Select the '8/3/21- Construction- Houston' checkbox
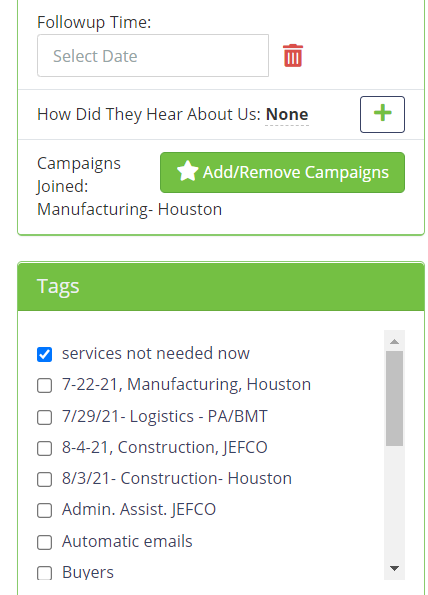Viewport: 428px width, 595px height. 44,479
